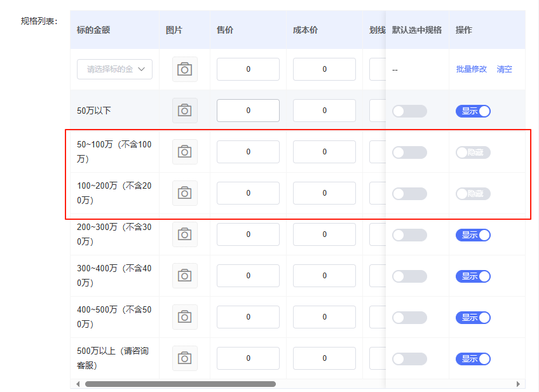Upload image for 50~100万 spec row
The height and width of the screenshot is (392, 539).
[184, 152]
